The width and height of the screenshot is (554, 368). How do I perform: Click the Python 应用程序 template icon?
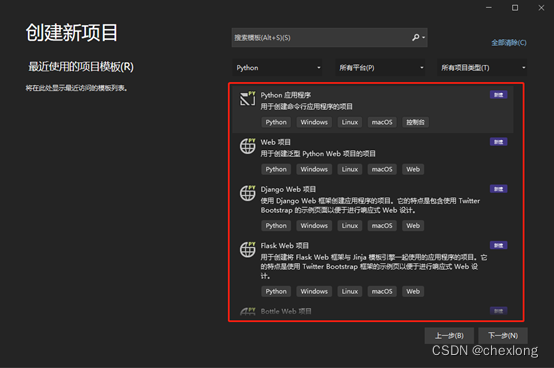click(x=247, y=99)
